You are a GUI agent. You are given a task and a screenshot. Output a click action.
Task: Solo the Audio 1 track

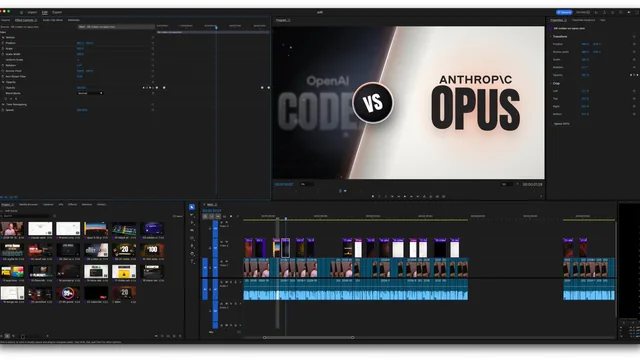tap(231, 282)
